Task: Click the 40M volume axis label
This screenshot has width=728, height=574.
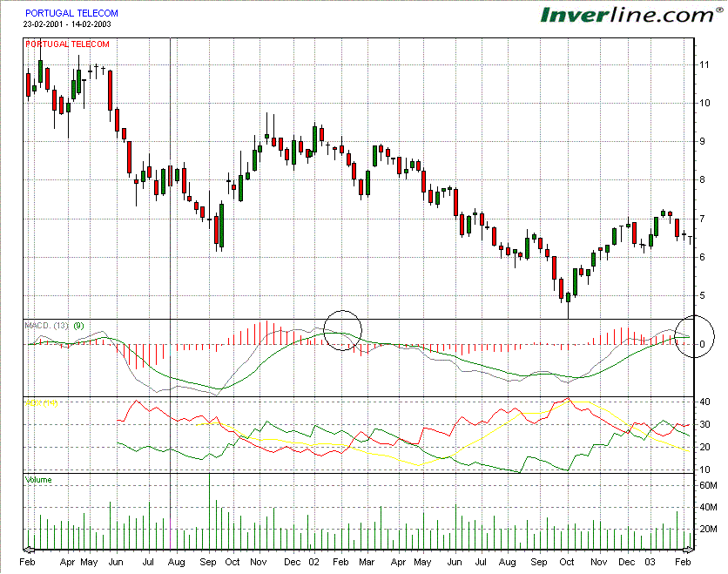Action: [708, 507]
